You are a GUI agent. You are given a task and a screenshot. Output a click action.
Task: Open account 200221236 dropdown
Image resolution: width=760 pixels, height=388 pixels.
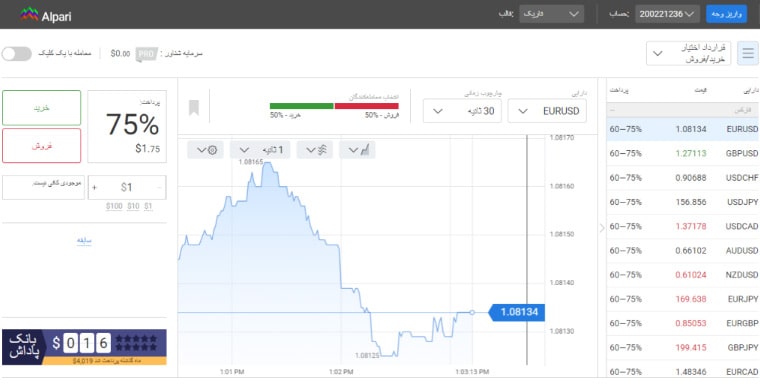click(x=667, y=14)
